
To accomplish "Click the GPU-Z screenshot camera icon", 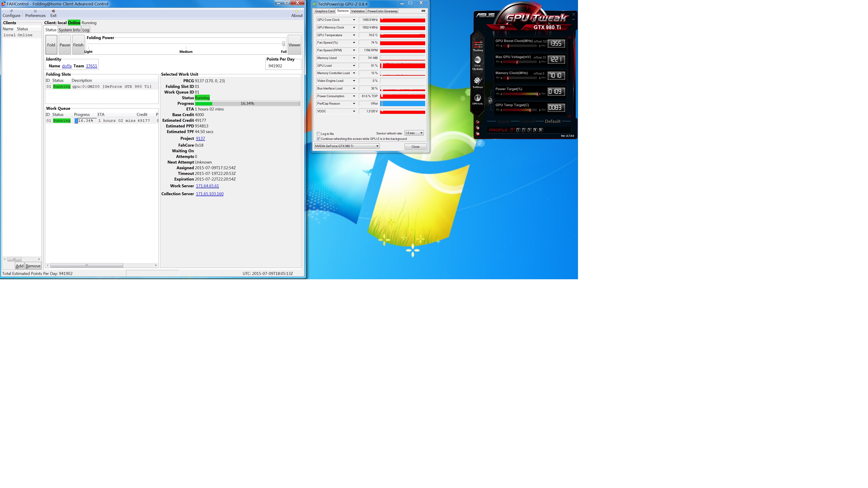I will [423, 11].
